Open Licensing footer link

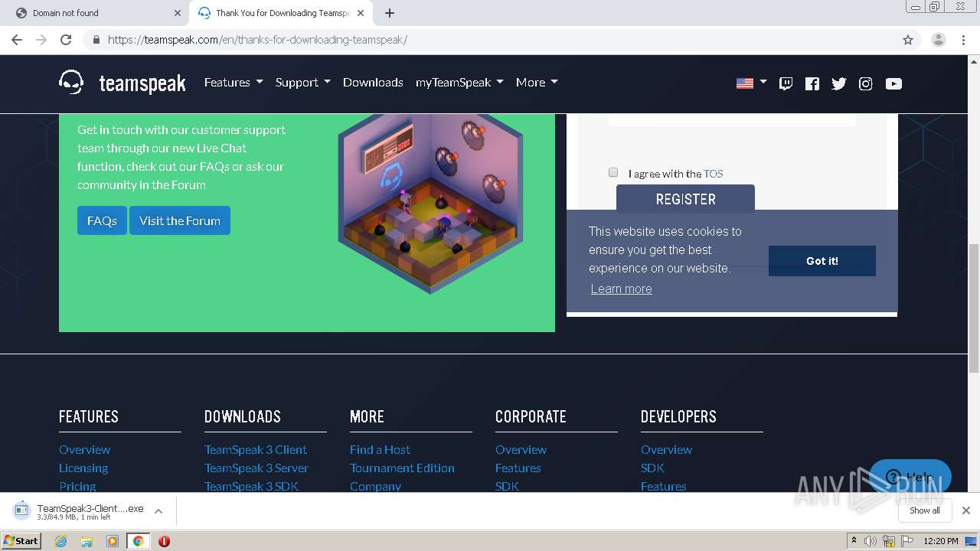pyautogui.click(x=83, y=468)
